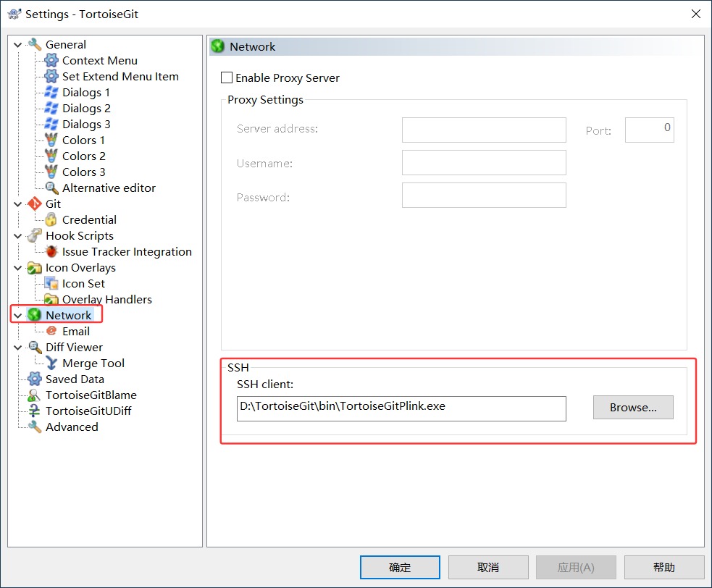Cancel with the 取消 button
Screen dimensions: 712x588
pos(488,567)
